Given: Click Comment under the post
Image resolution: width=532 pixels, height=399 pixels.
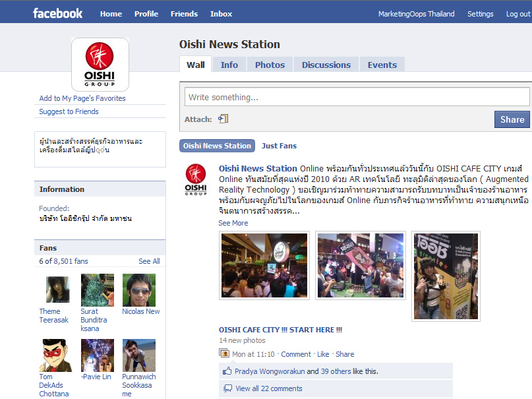Looking at the screenshot, I should (x=296, y=354).
